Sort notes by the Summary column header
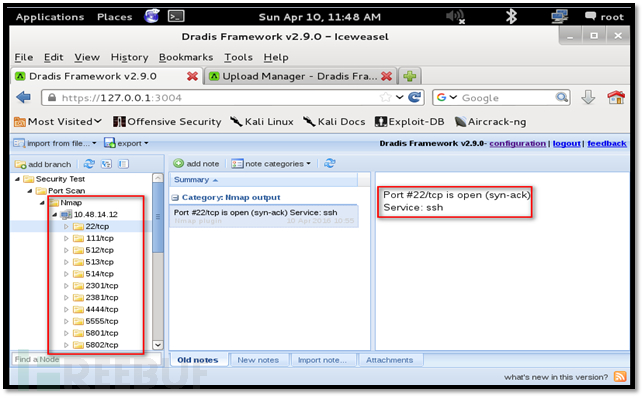 (x=263, y=180)
